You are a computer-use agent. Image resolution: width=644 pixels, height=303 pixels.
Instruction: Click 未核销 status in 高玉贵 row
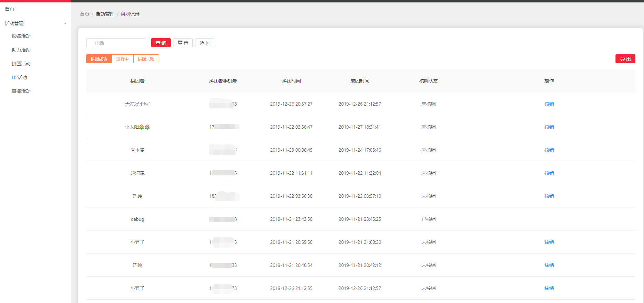428,150
